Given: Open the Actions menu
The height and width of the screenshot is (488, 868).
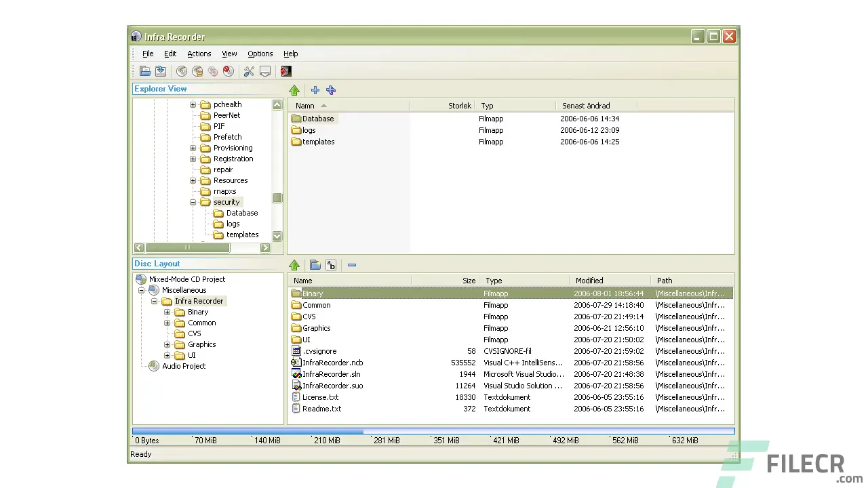Looking at the screenshot, I should click(x=199, y=54).
